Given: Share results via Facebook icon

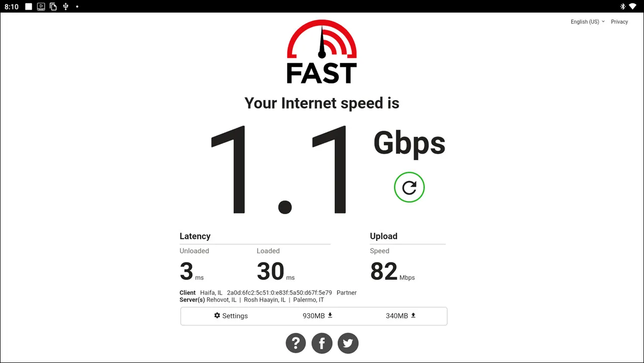Looking at the screenshot, I should (322, 343).
